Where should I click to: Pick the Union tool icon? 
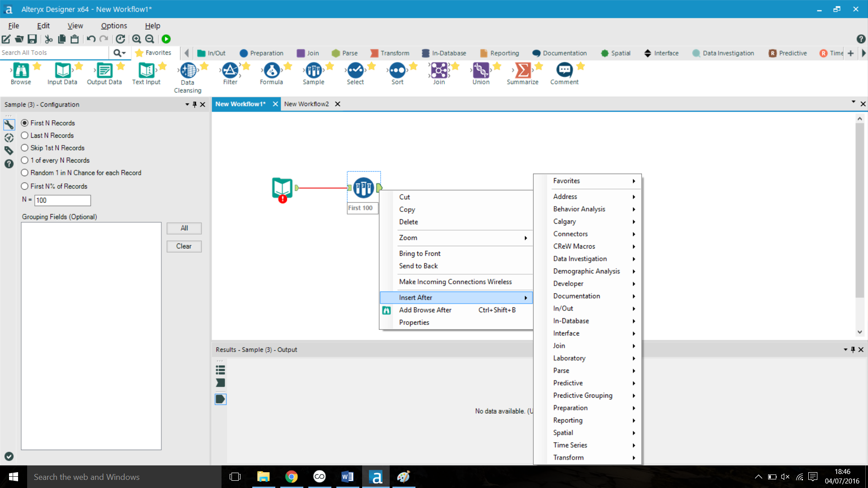[481, 71]
